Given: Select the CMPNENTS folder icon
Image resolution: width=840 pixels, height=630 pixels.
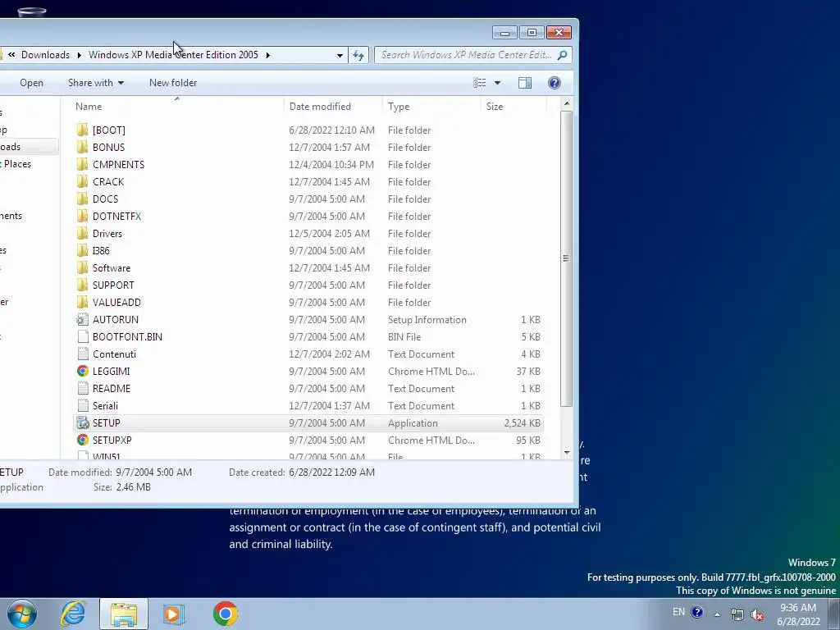Looking at the screenshot, I should click(82, 164).
